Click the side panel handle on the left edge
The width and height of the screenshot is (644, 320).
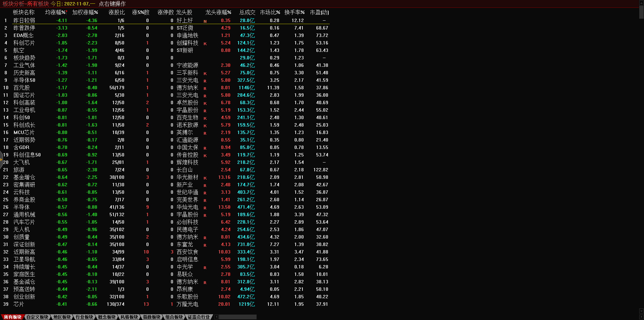click(x=1, y=159)
